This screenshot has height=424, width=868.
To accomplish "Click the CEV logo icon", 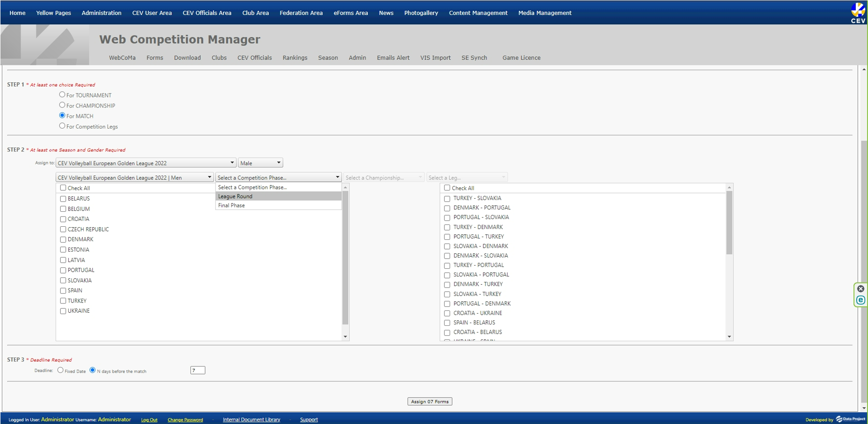I will [858, 13].
